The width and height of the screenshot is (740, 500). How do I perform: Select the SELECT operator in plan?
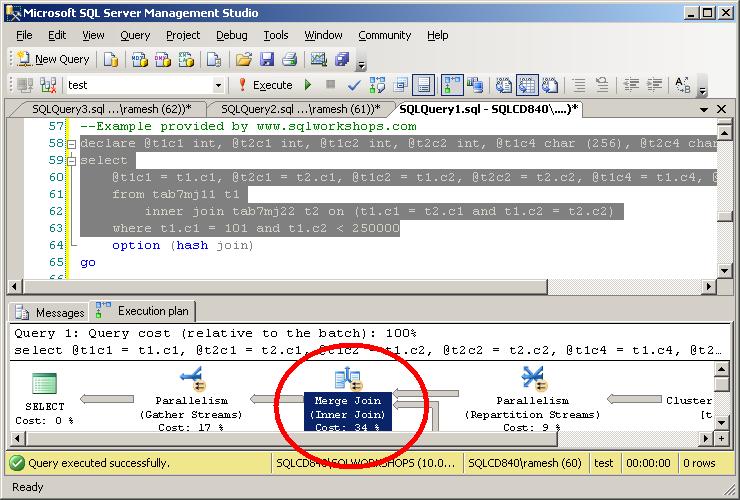coord(44,398)
